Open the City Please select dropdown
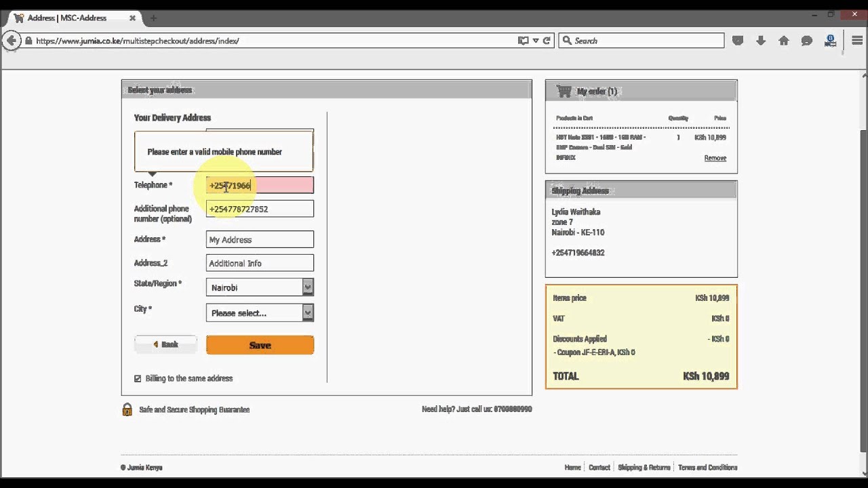Image resolution: width=868 pixels, height=488 pixels. [x=260, y=312]
